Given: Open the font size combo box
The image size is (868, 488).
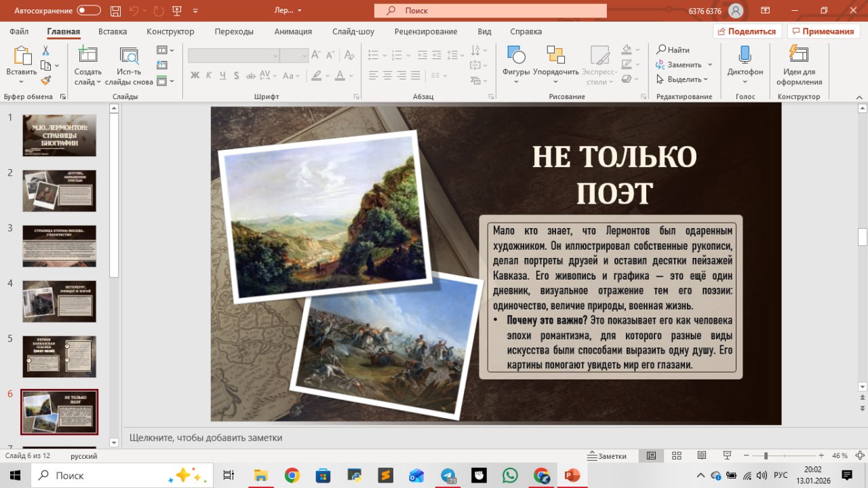Looking at the screenshot, I should tap(294, 56).
